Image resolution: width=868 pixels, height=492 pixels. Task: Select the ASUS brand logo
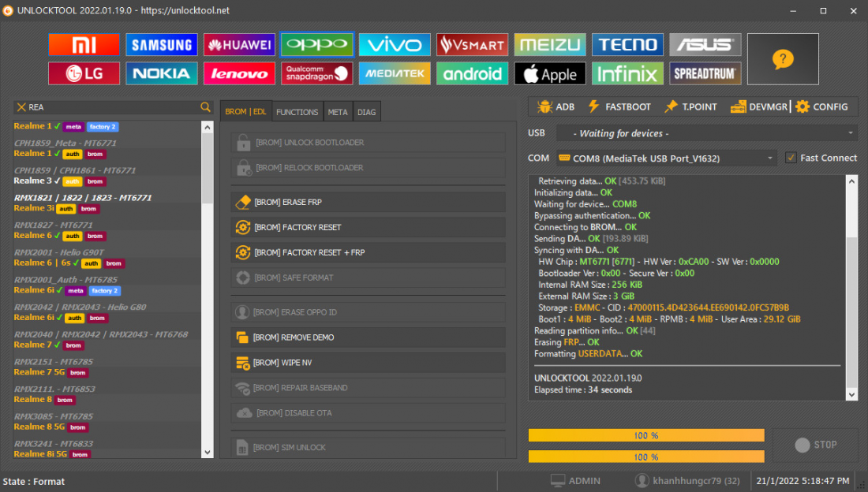(705, 45)
